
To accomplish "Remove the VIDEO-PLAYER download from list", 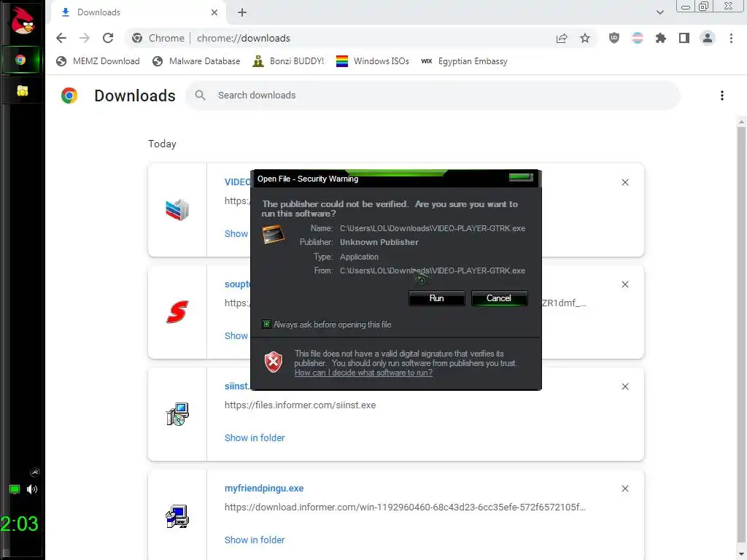I will coord(625,182).
